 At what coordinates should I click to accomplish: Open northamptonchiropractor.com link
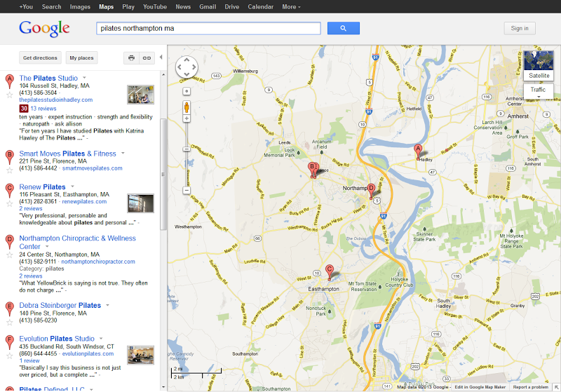pyautogui.click(x=98, y=262)
